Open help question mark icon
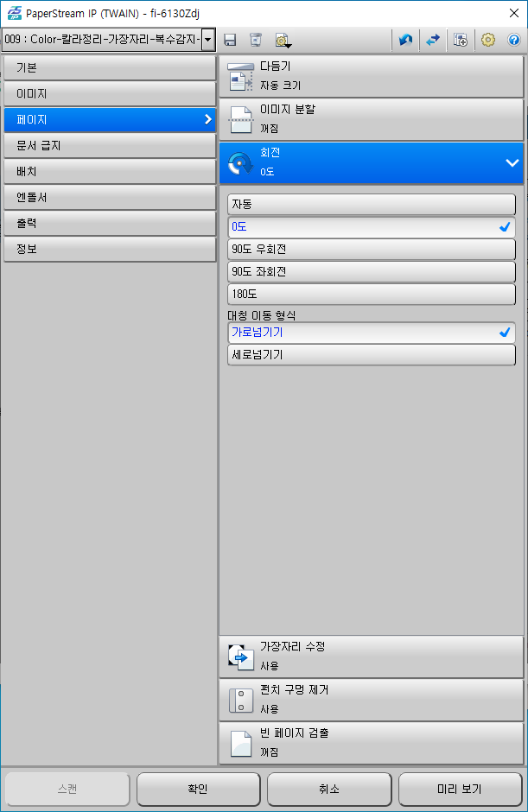 [513, 40]
